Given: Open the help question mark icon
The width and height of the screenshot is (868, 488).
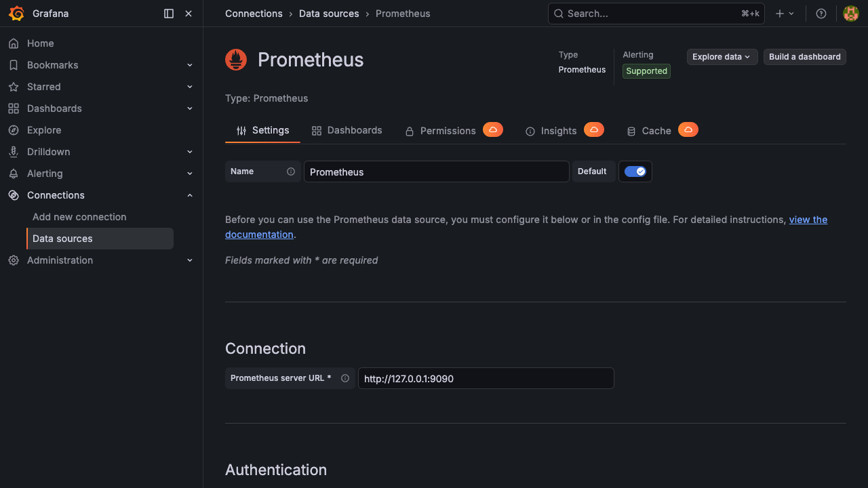Looking at the screenshot, I should (x=821, y=14).
